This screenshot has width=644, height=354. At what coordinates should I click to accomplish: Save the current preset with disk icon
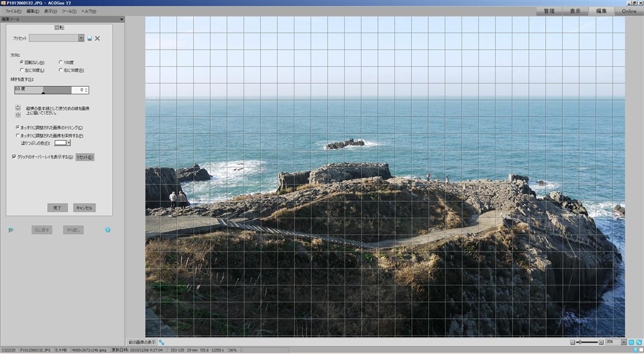click(89, 38)
